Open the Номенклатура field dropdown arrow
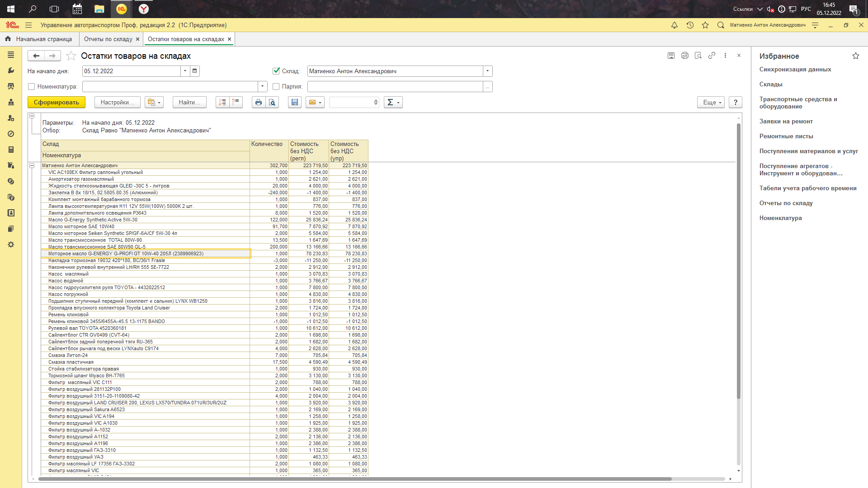This screenshot has width=868, height=488. (262, 86)
